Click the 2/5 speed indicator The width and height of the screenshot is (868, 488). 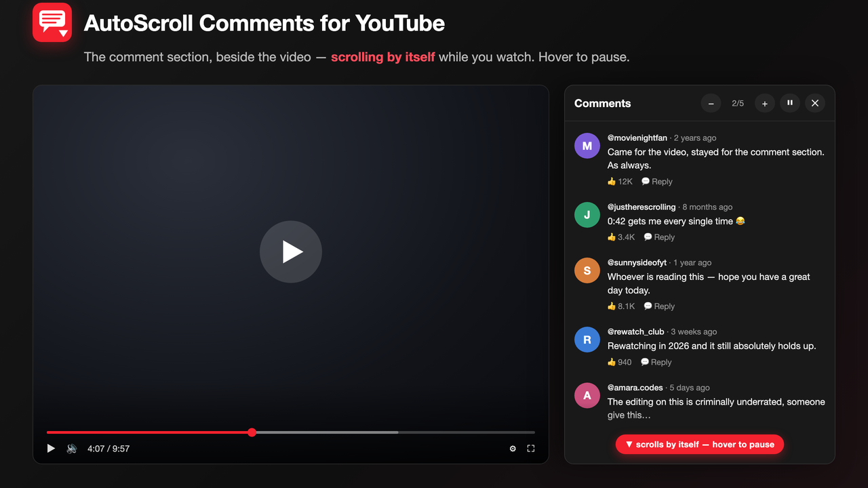tap(738, 104)
